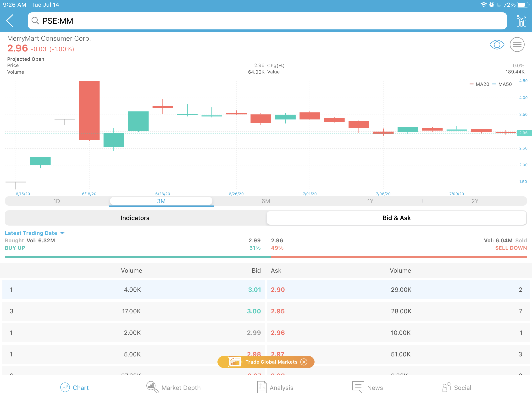The image size is (532, 399).
Task: Open the Trade Global Markets banner
Action: click(266, 362)
